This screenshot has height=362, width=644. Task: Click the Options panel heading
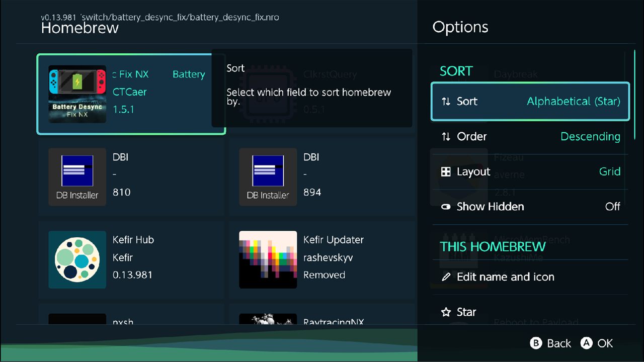pos(460,27)
